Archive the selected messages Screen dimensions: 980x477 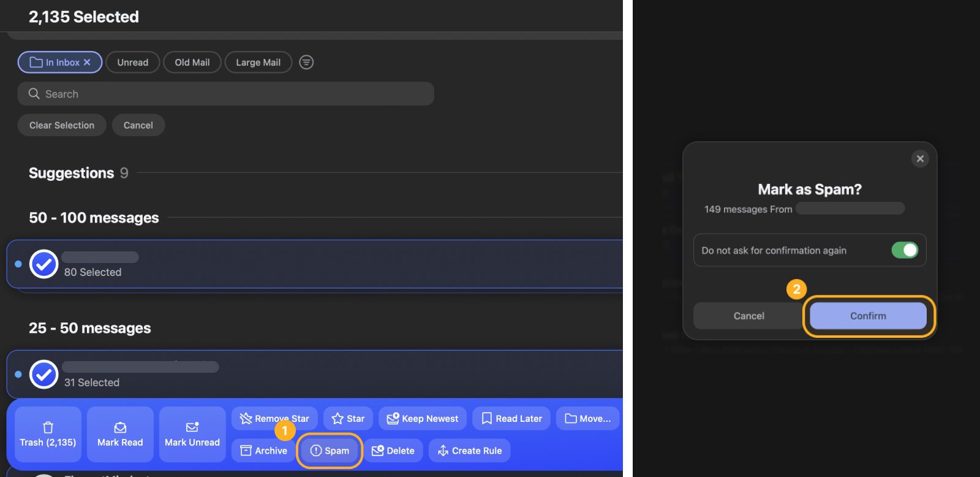pyautogui.click(x=263, y=451)
